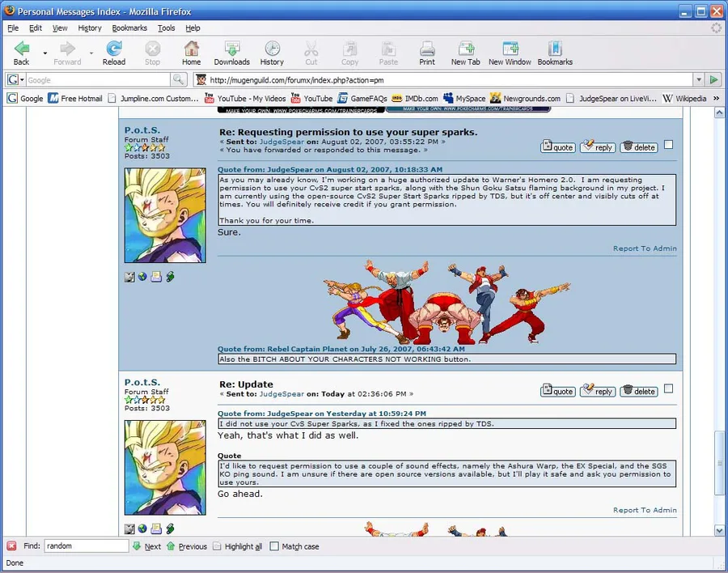
Task: Click in the Google search field
Action: coord(98,80)
